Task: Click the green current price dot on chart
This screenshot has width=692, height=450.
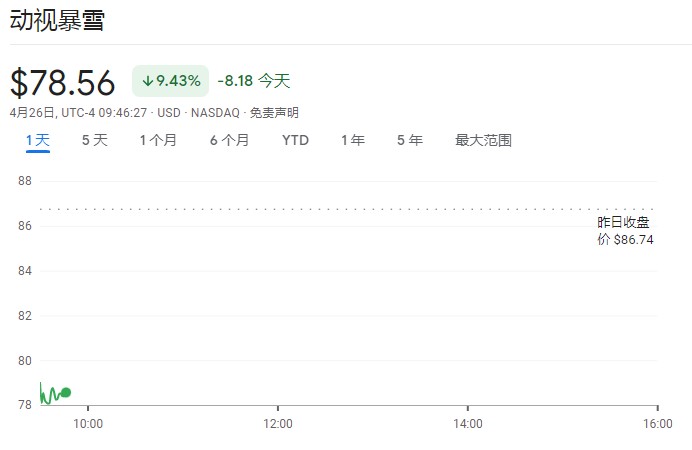Action: click(x=66, y=392)
